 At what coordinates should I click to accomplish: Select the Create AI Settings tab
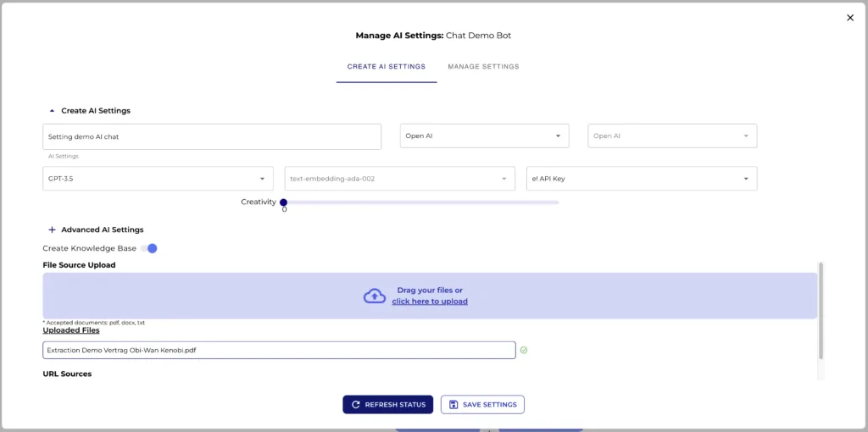pyautogui.click(x=387, y=66)
